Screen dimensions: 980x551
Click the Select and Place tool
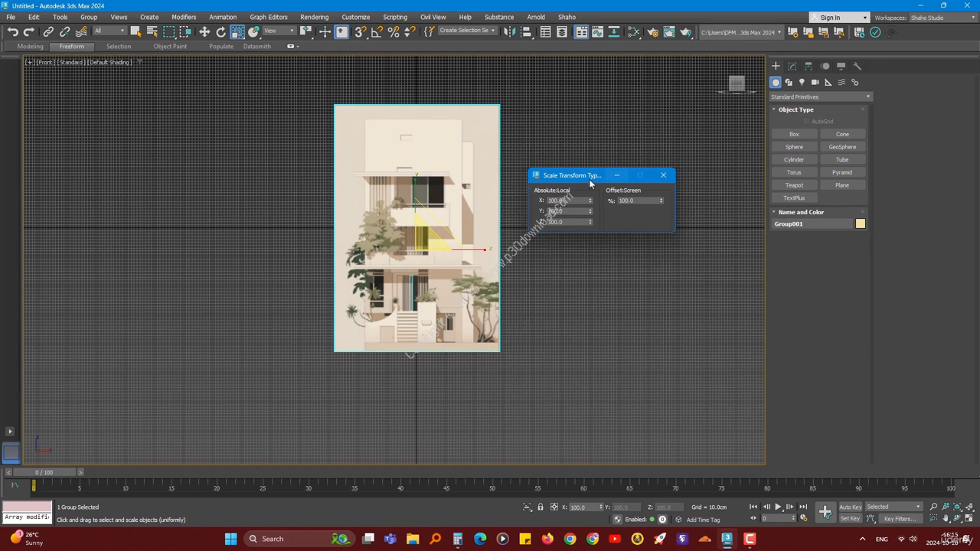pyautogui.click(x=254, y=32)
